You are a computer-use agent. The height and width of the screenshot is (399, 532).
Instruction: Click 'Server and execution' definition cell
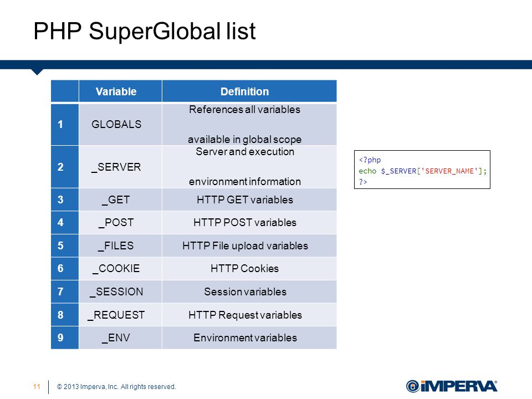pyautogui.click(x=249, y=167)
